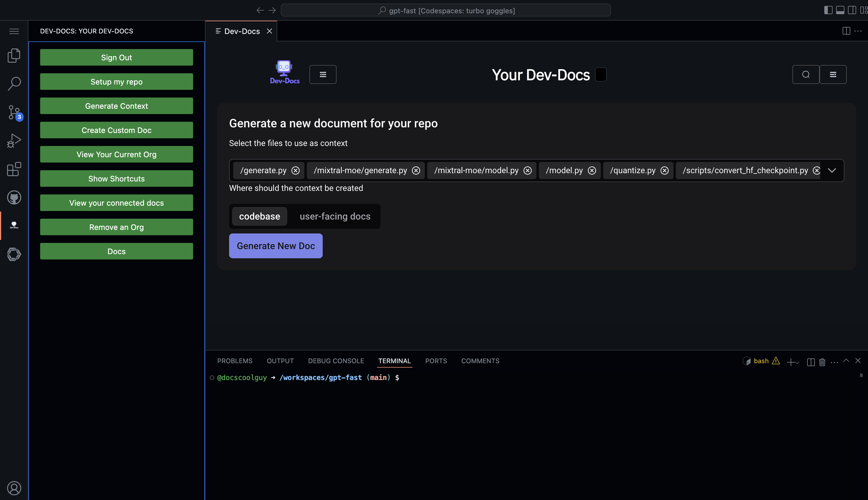Open the Run and Debug view
Viewport: 868px width, 500px height.
coord(14,140)
